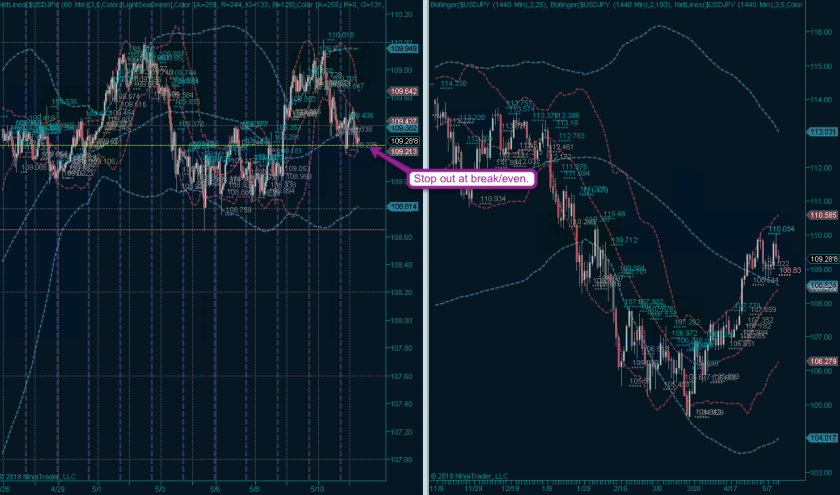This screenshot has height=495, width=840.
Task: Click the 5/8 date on the time axis
Action: (x=255, y=489)
